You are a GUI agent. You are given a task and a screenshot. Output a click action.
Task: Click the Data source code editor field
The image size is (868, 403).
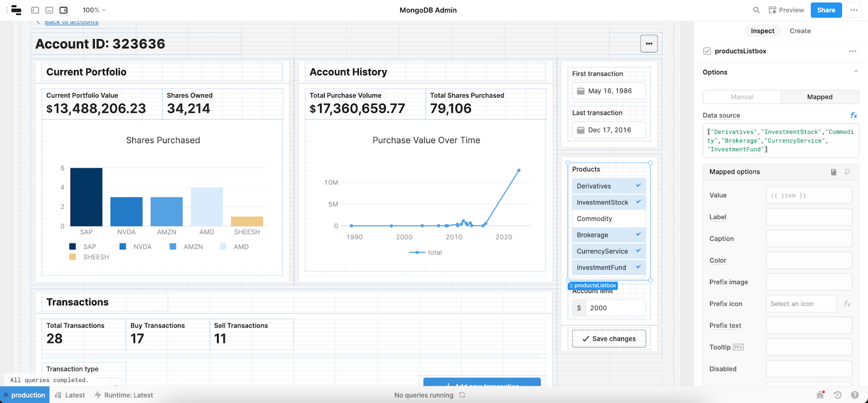click(781, 140)
